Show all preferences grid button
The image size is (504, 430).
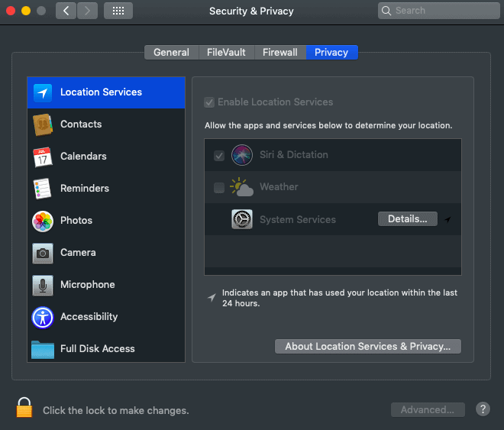pyautogui.click(x=118, y=11)
